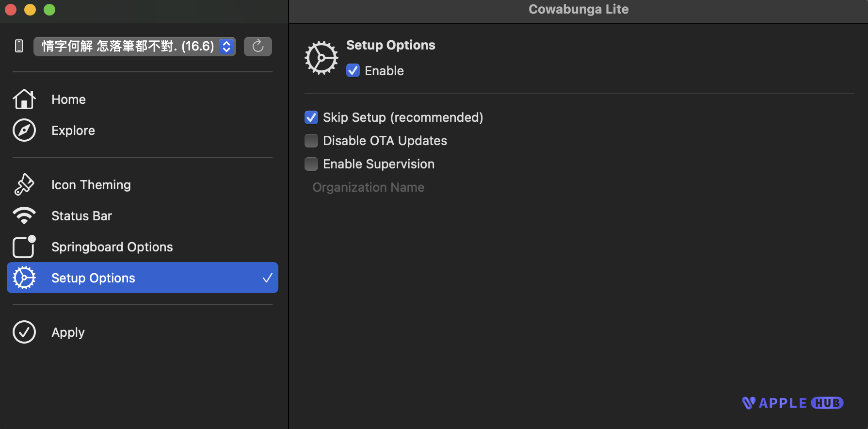Click the phone device icon

tap(19, 46)
